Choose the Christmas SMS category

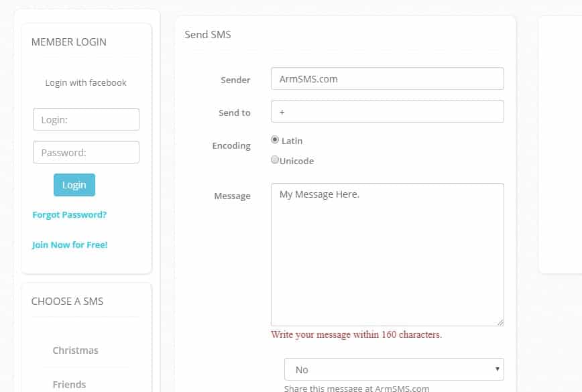[x=75, y=350]
